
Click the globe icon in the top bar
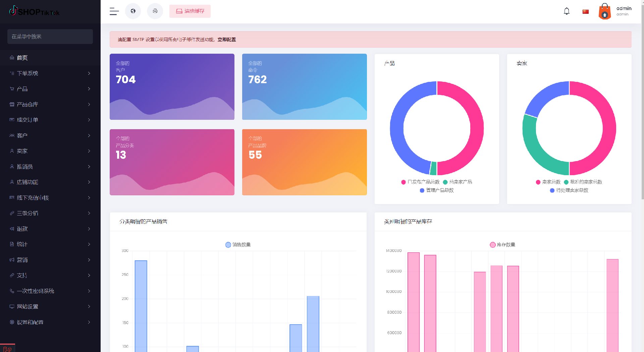pos(133,11)
